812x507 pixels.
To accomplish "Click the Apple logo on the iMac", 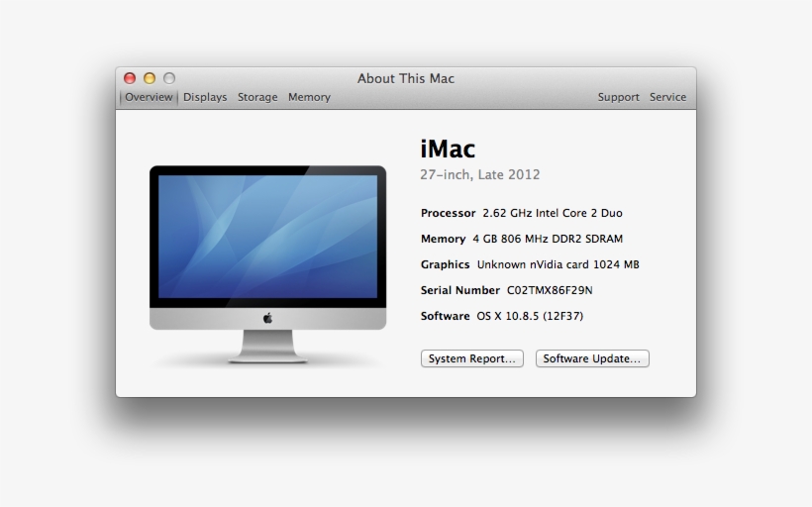I will [267, 319].
